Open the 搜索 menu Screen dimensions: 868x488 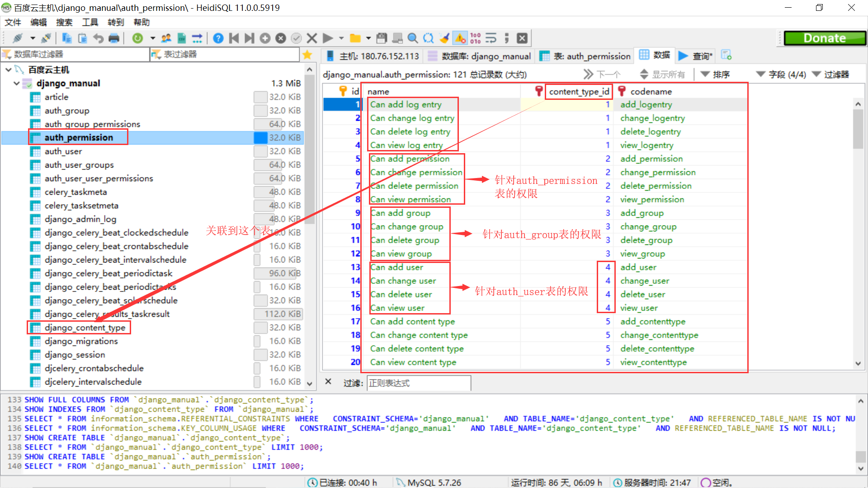pyautogui.click(x=64, y=22)
